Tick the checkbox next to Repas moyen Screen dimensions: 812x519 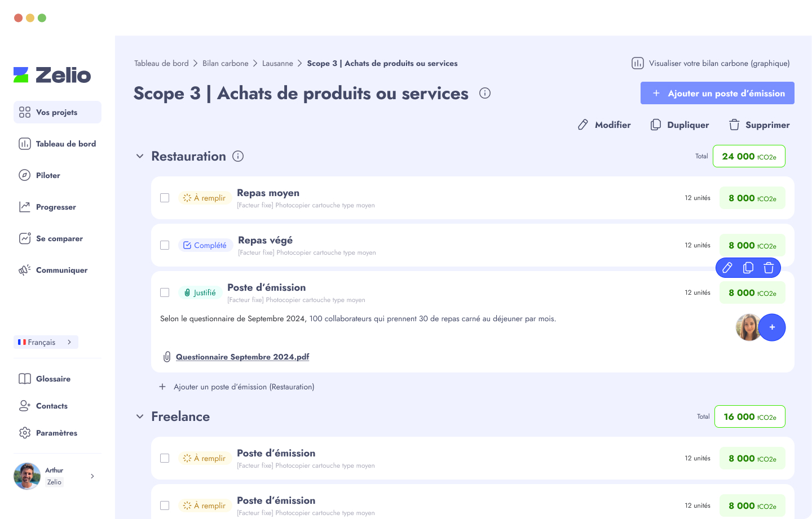pyautogui.click(x=165, y=198)
